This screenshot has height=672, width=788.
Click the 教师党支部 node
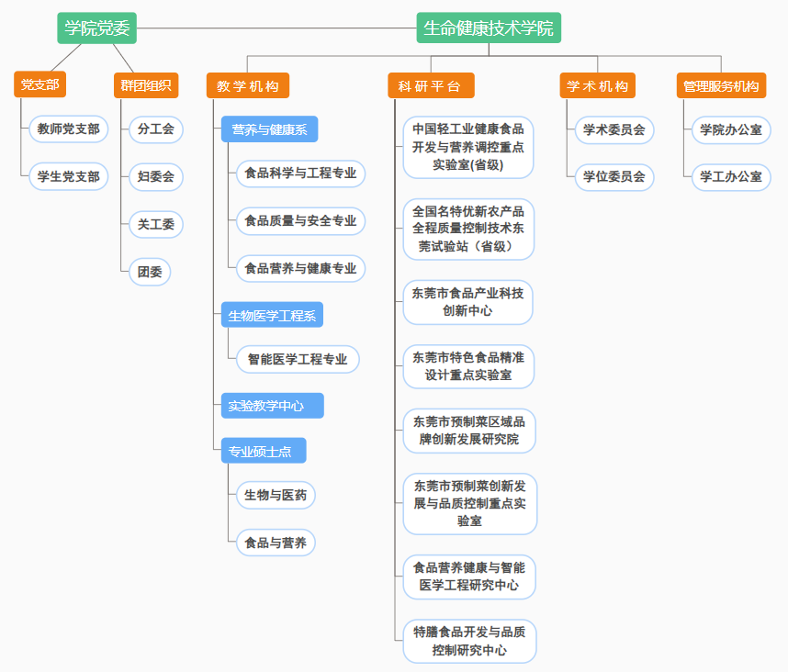click(69, 129)
